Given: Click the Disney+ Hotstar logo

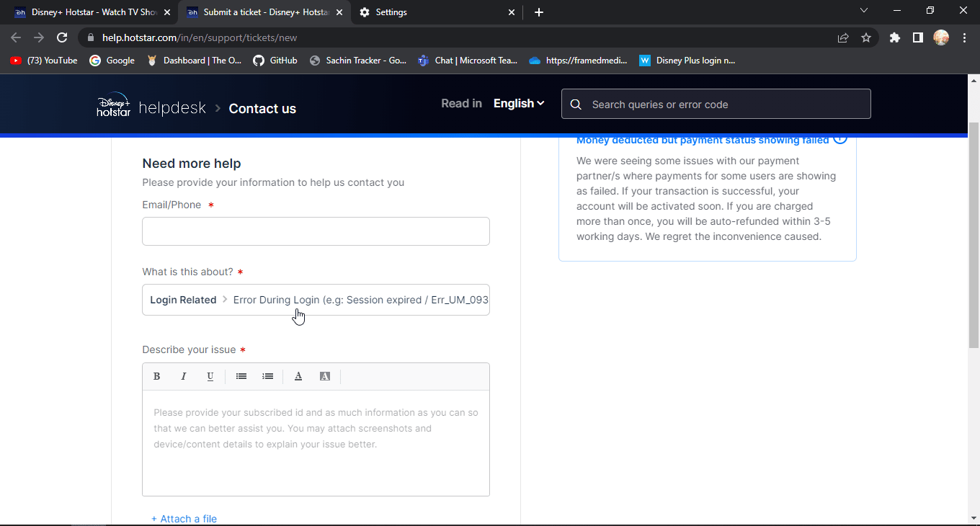Looking at the screenshot, I should [x=114, y=105].
